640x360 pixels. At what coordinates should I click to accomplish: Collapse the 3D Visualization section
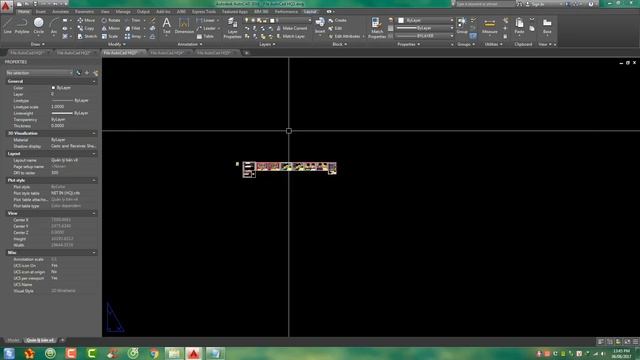tap(94, 133)
